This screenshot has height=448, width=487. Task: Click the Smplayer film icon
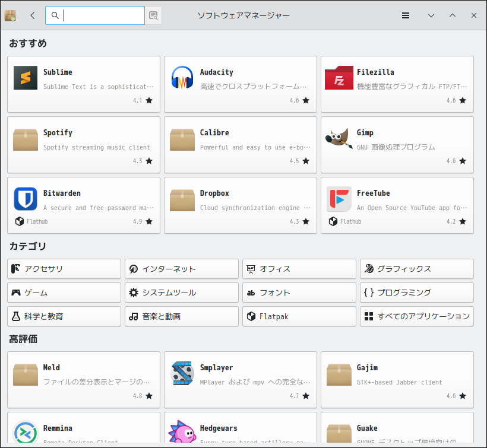click(x=182, y=373)
